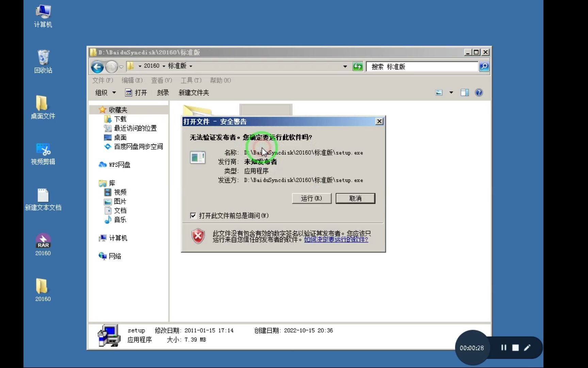Screen dimensions: 588x368
Task: Stop the screen recording
Action: [x=516, y=348]
